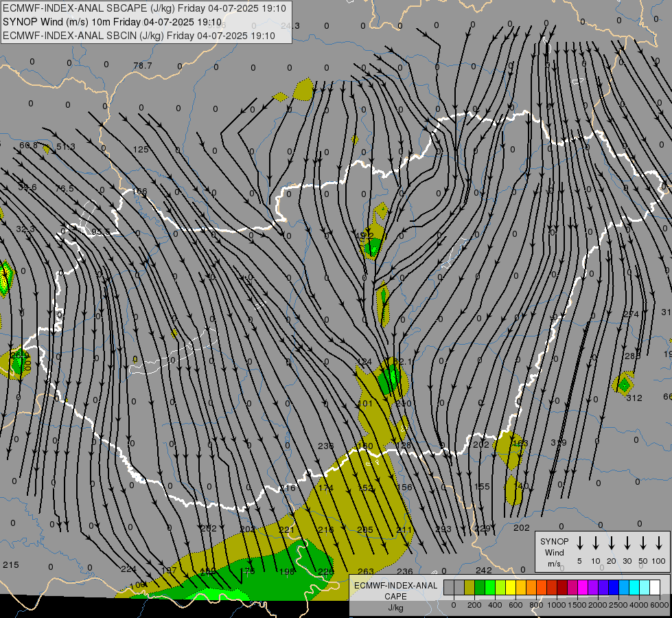Click the 50 m/s wind arrow in legend

coord(643,543)
